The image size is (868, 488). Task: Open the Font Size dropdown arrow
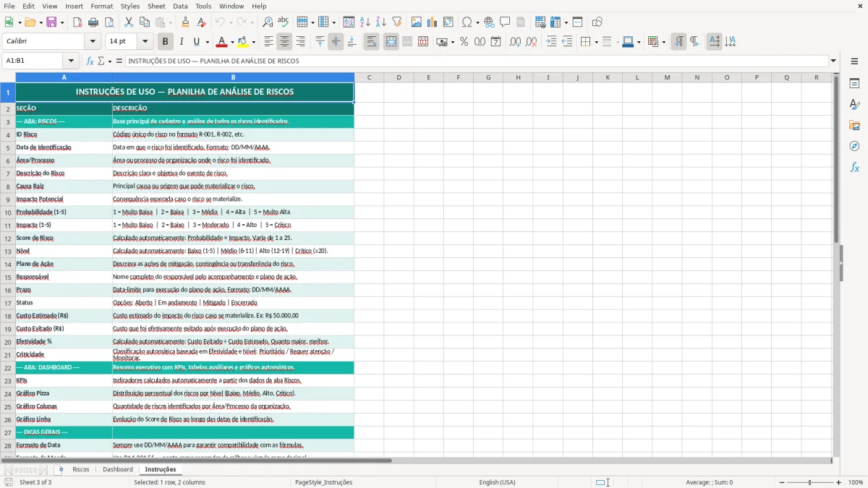pos(145,42)
